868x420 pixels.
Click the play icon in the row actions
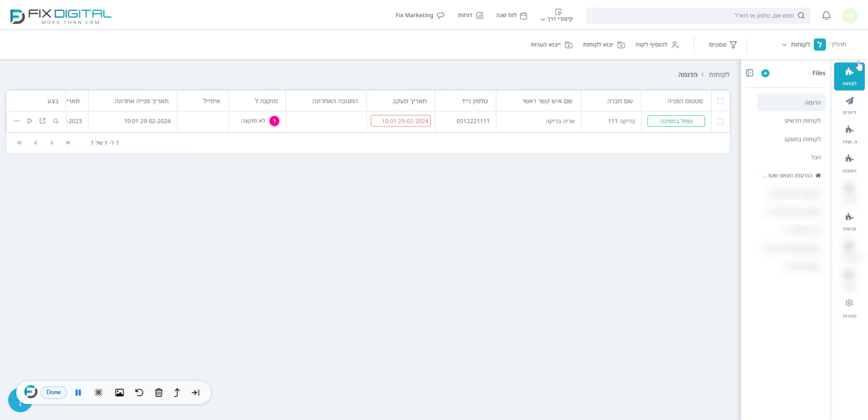(x=30, y=121)
